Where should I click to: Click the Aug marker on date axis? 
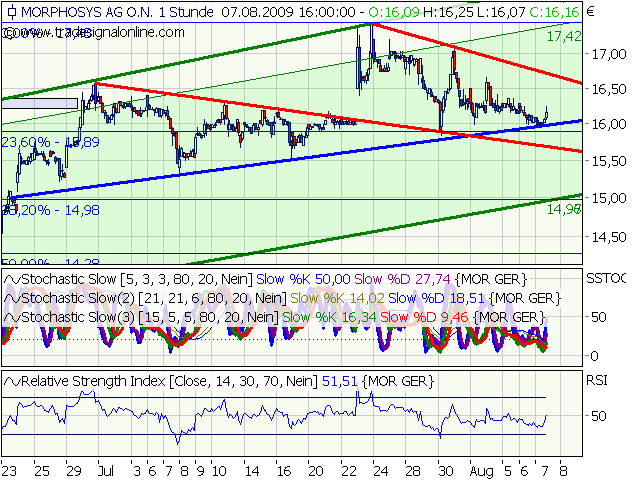[x=482, y=472]
